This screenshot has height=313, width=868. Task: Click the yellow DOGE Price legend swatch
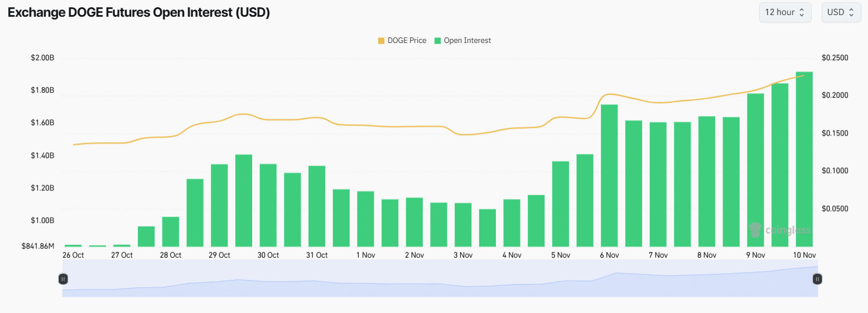tap(381, 41)
